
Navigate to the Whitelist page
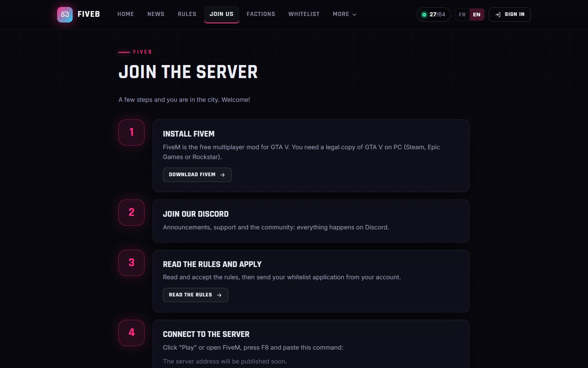[304, 14]
